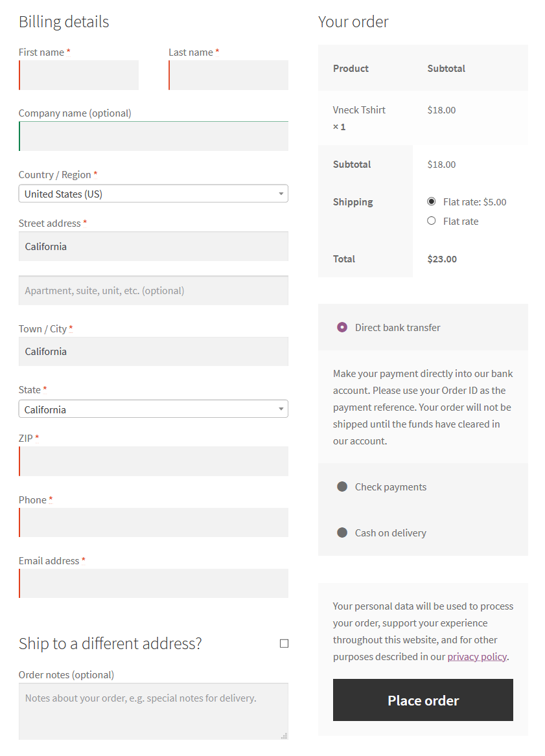Open the State dropdown showing California
This screenshot has height=756, width=545.
(153, 409)
